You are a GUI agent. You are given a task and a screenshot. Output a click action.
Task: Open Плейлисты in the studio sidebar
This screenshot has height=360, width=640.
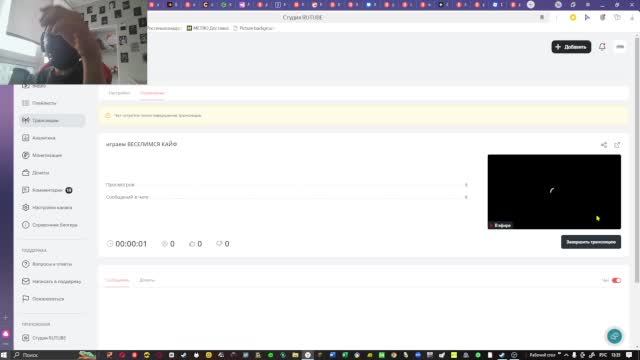click(40, 103)
